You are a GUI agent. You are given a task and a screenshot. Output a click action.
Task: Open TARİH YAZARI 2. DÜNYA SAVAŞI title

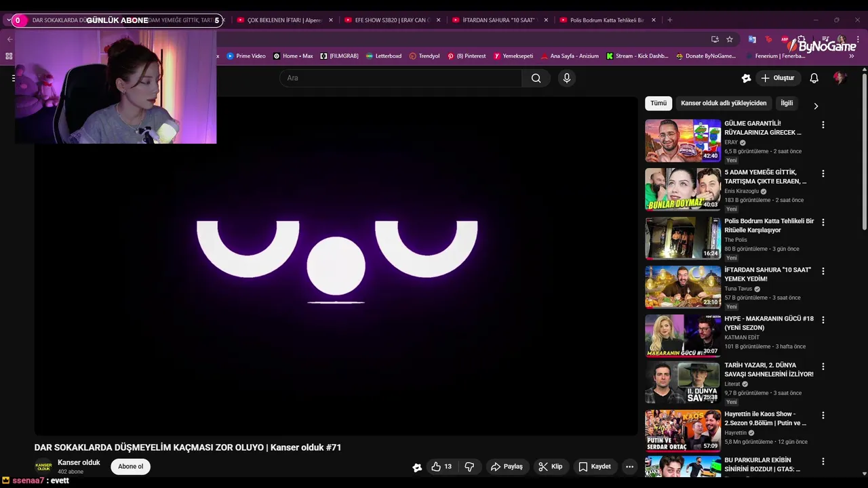click(769, 369)
